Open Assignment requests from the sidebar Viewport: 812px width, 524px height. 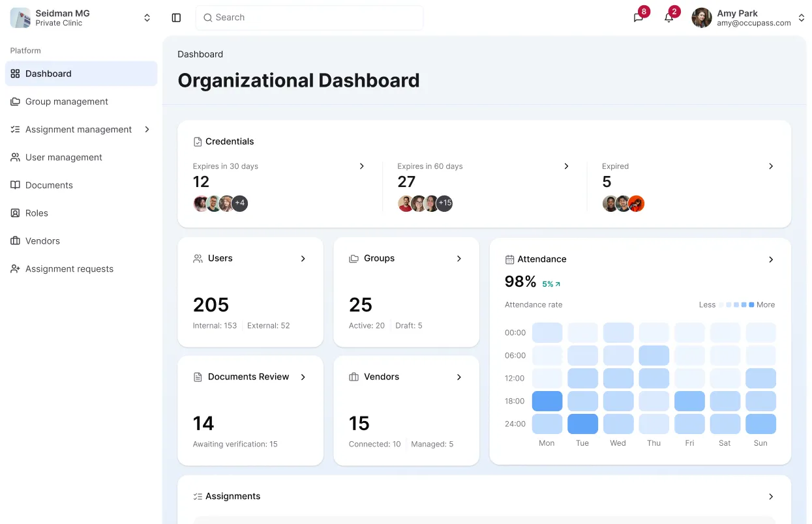69,269
